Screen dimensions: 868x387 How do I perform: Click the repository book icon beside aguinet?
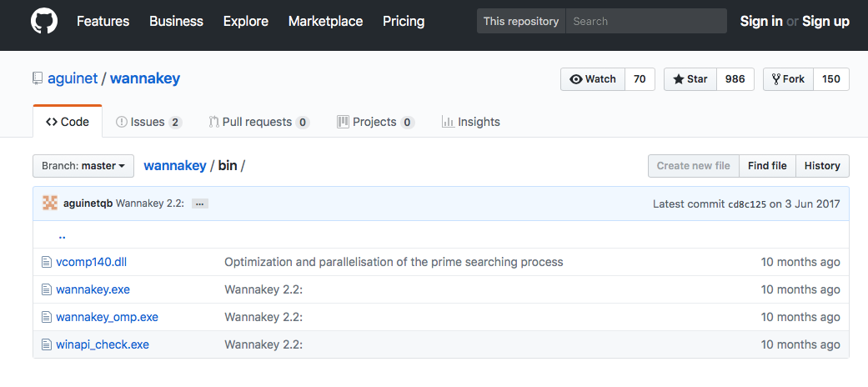pyautogui.click(x=38, y=78)
